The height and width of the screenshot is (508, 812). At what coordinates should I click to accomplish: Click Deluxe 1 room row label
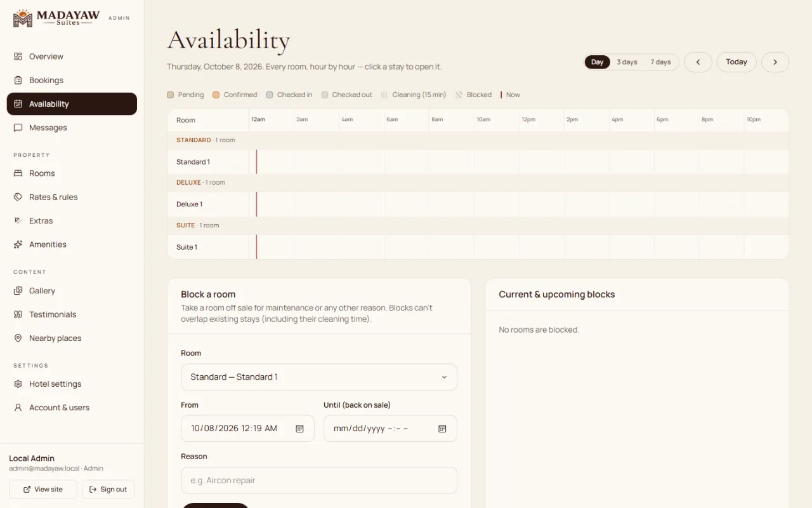coord(189,204)
